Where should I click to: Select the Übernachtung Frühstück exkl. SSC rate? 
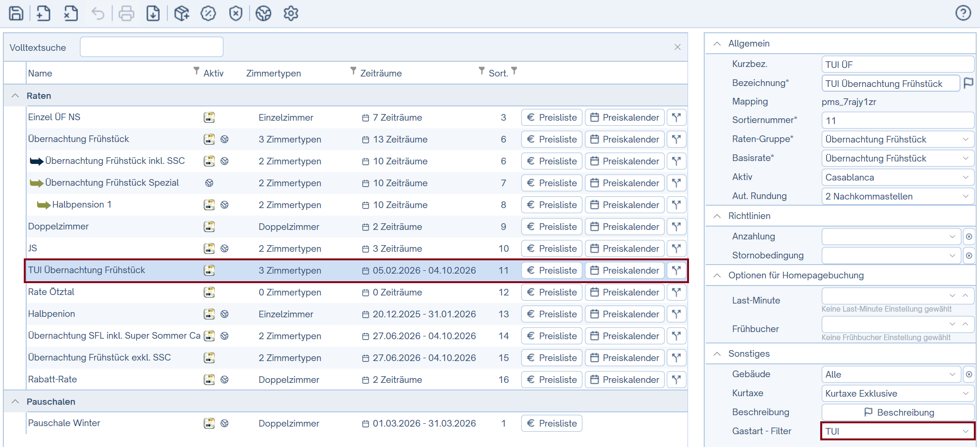click(99, 358)
